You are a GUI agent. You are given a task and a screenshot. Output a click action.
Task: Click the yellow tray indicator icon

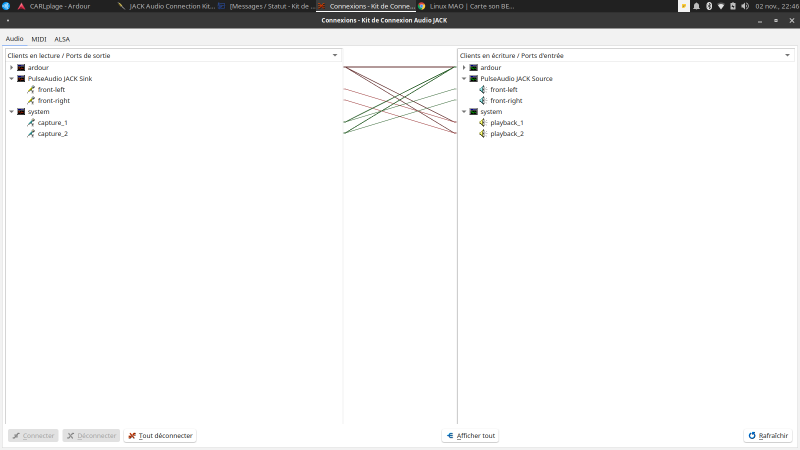(684, 6)
